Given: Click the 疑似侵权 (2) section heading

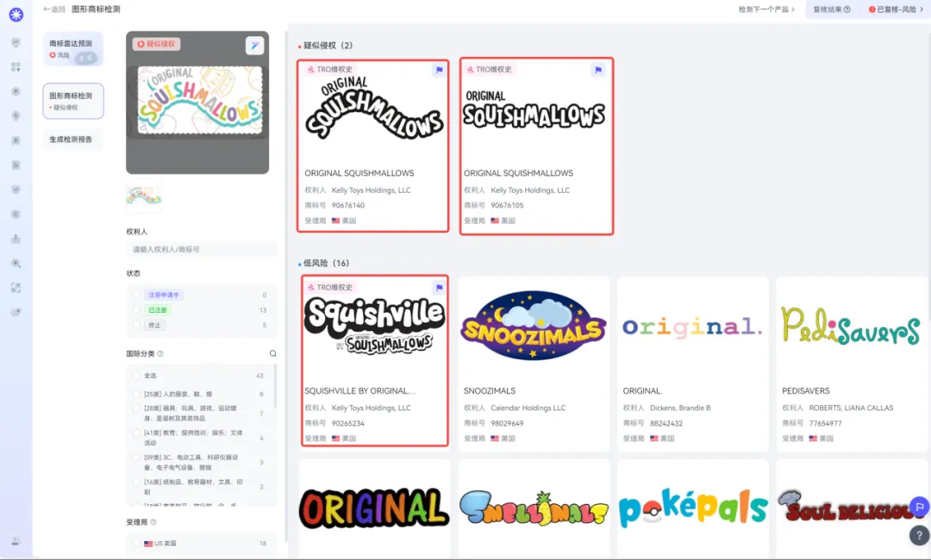Looking at the screenshot, I should (328, 46).
